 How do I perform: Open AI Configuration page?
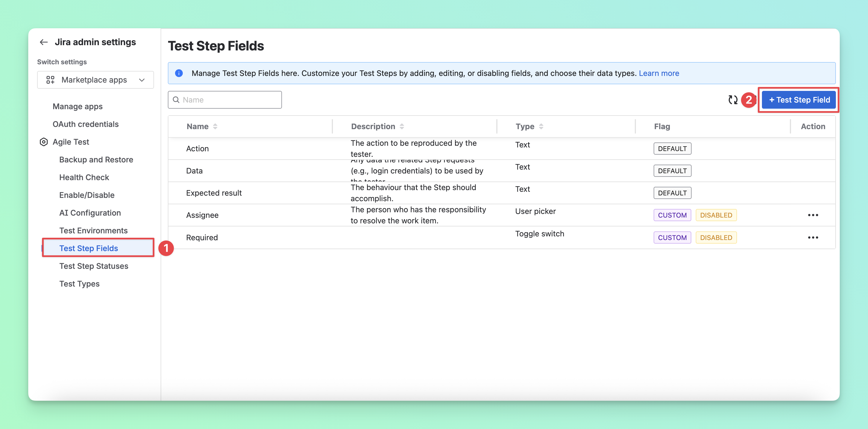point(90,213)
